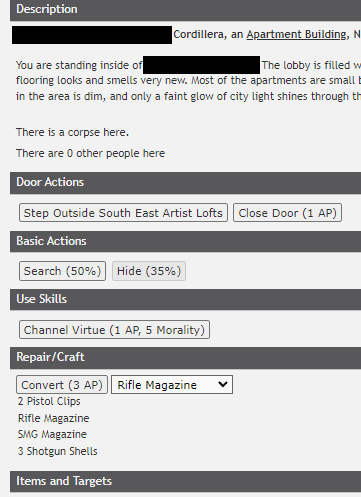This screenshot has width=361, height=497.
Task: Click the Convert (3 AP) button
Action: (62, 385)
